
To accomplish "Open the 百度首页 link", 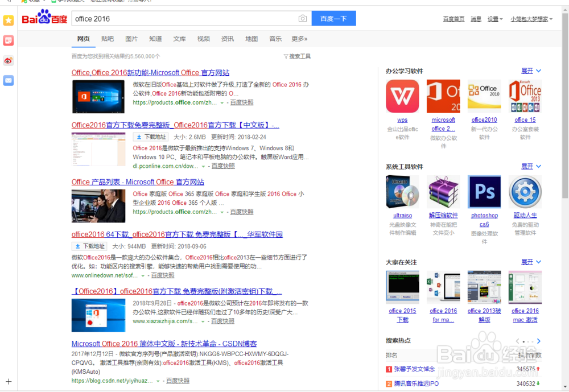I will click(453, 19).
